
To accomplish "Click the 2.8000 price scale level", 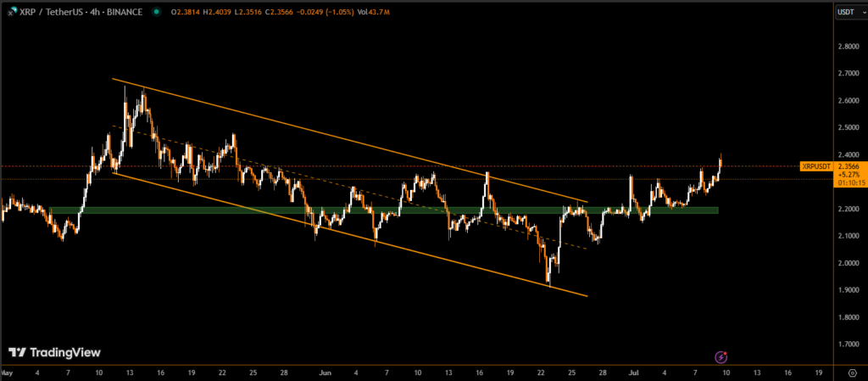I will click(849, 46).
